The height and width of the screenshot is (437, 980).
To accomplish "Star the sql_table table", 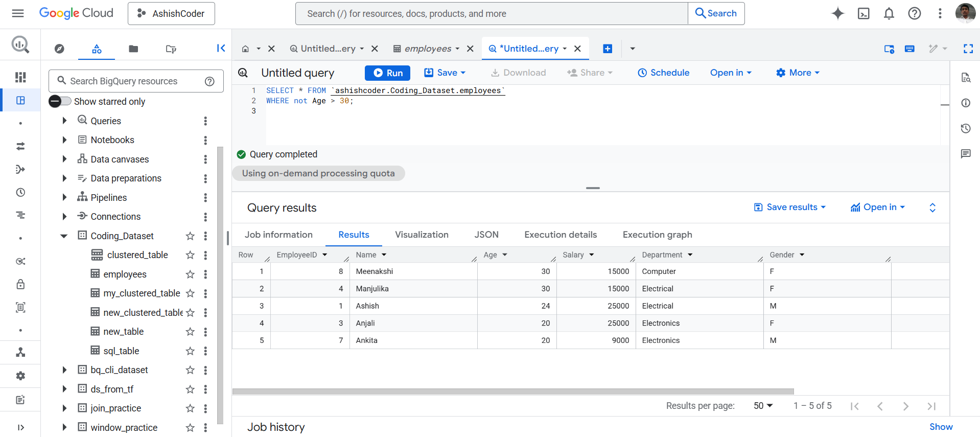I will point(190,351).
